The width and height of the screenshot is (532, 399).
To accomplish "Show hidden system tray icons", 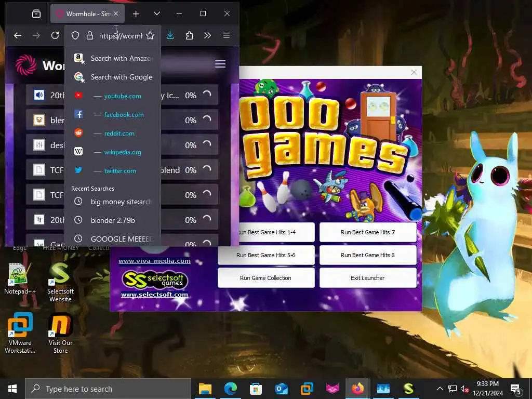I will (x=440, y=389).
